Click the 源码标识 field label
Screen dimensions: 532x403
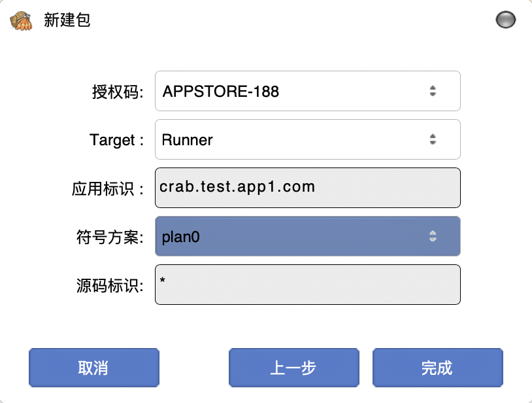(x=107, y=286)
